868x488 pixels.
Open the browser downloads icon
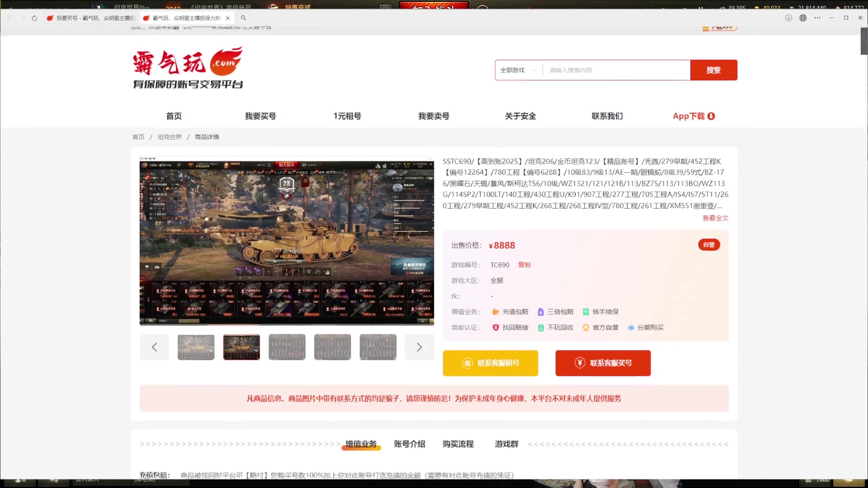point(788,18)
